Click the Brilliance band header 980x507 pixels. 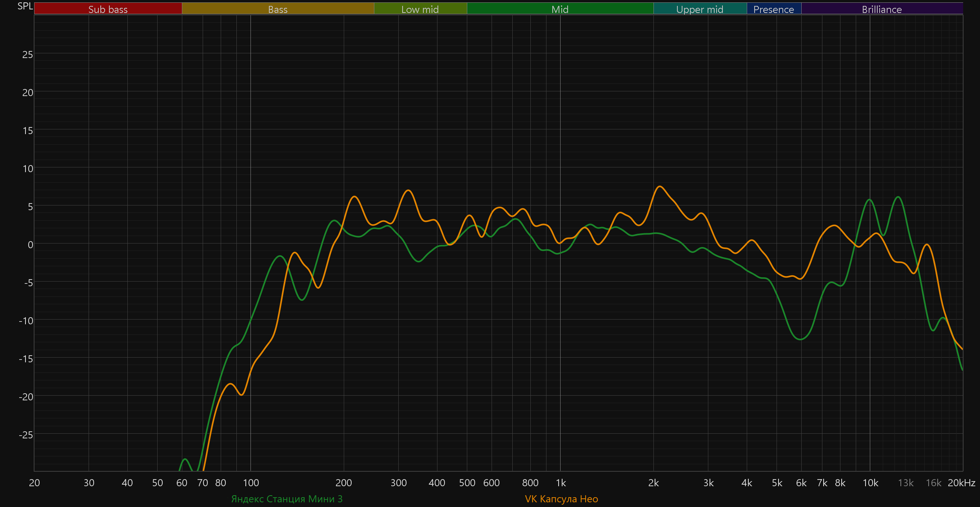[882, 9]
